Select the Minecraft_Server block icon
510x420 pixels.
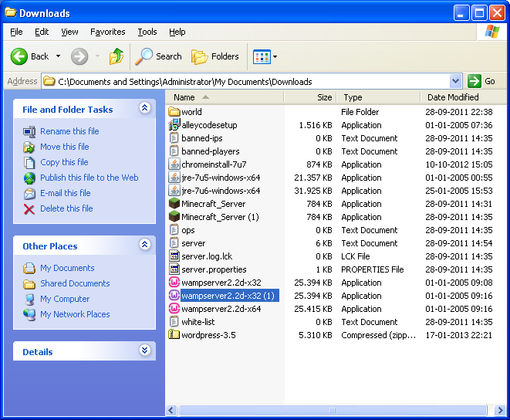click(x=174, y=204)
